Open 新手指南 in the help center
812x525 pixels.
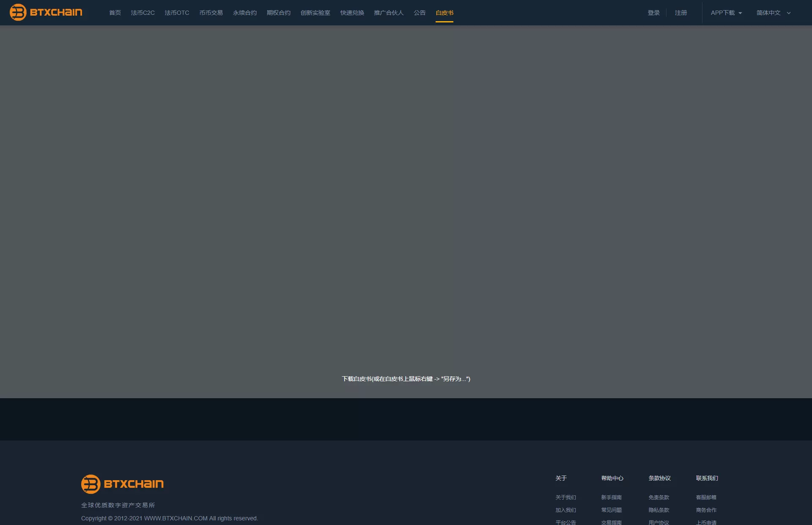click(x=612, y=497)
